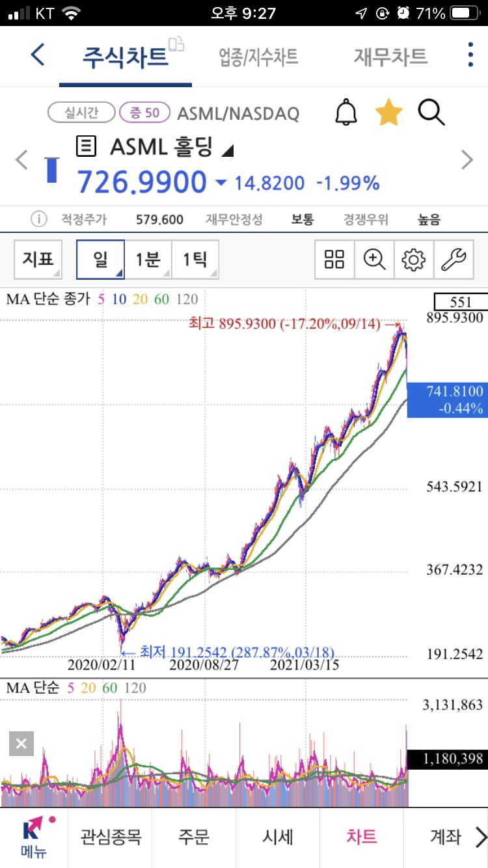Image resolution: width=488 pixels, height=868 pixels.
Task: Expand the ASML 홀딩 name triangle
Action: point(227,150)
